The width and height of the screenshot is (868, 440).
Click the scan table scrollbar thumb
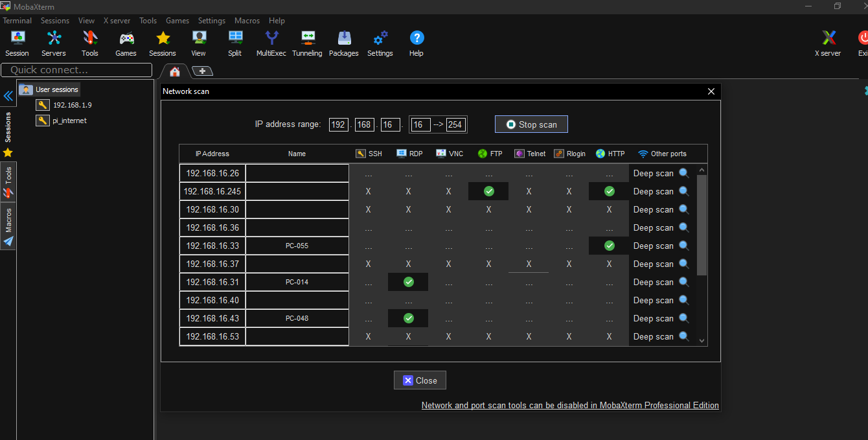coord(702,225)
